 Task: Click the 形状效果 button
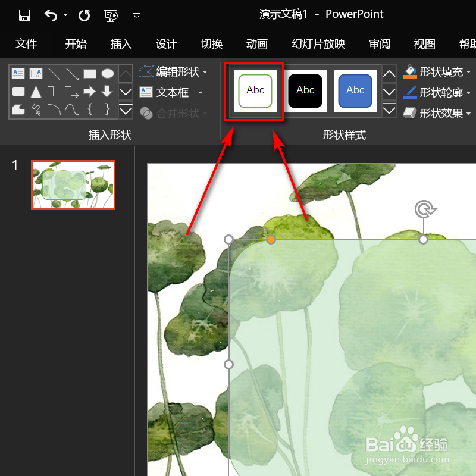pos(433,113)
